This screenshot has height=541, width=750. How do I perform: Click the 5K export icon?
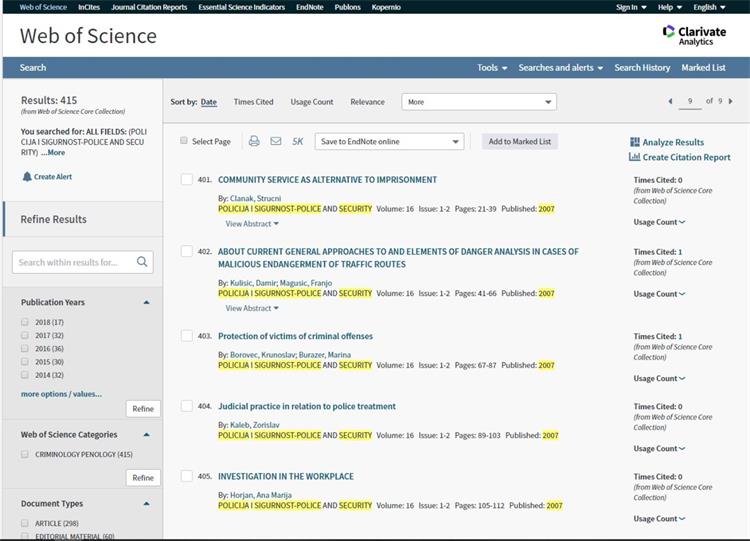[298, 142]
